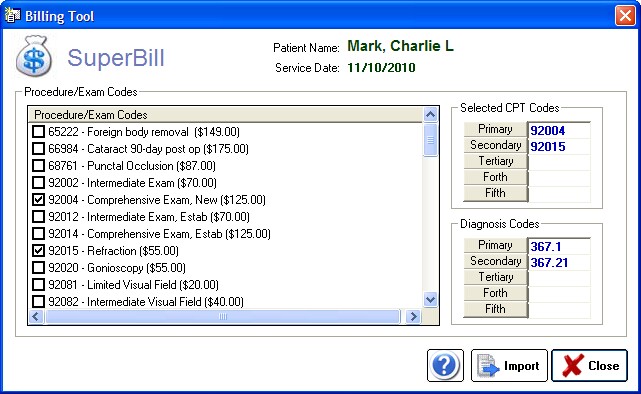The image size is (641, 394).
Task: Check 92081 Limited Visual Field
Action: [x=38, y=284]
